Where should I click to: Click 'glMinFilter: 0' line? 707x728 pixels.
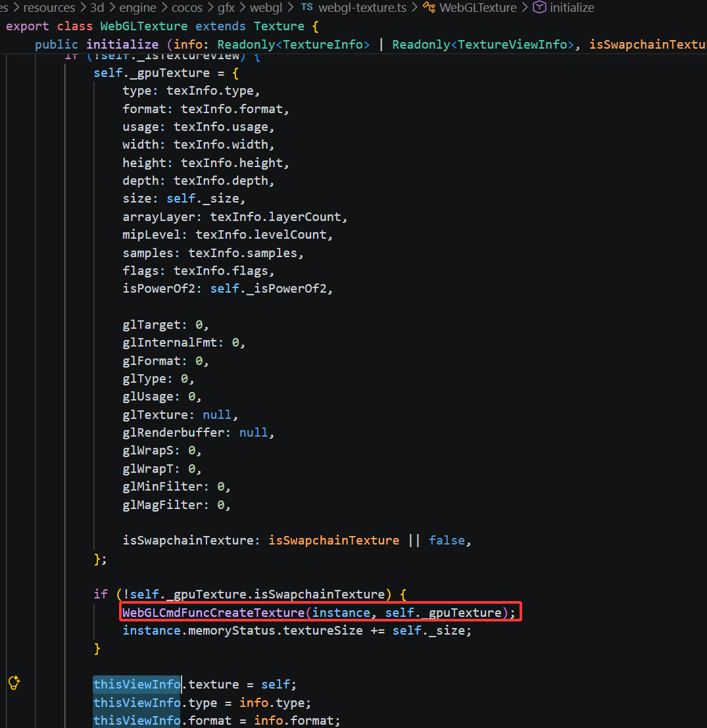coord(176,487)
